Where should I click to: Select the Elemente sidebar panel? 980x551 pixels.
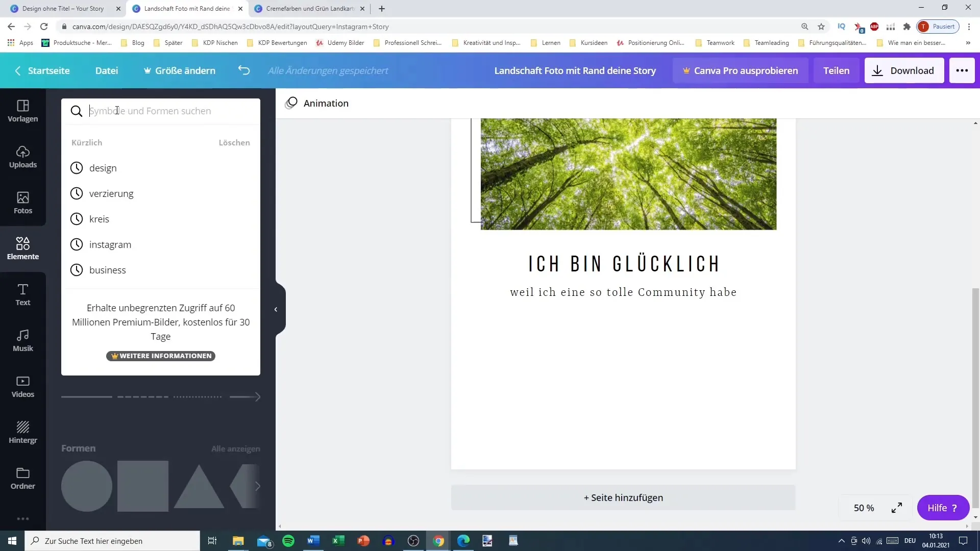[22, 248]
